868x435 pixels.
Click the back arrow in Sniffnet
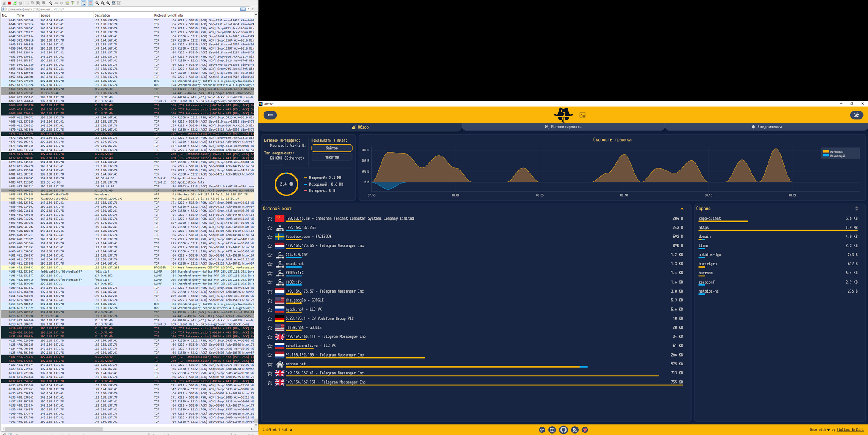[270, 115]
